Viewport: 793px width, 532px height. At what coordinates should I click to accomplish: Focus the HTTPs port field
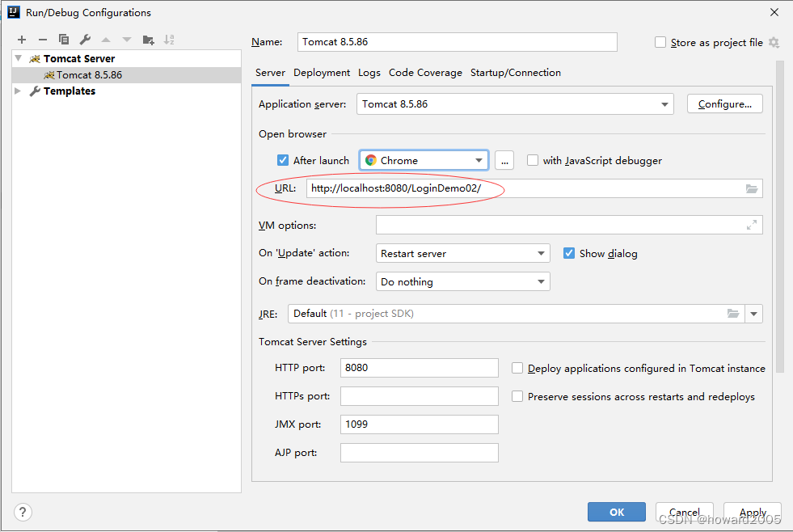(420, 396)
